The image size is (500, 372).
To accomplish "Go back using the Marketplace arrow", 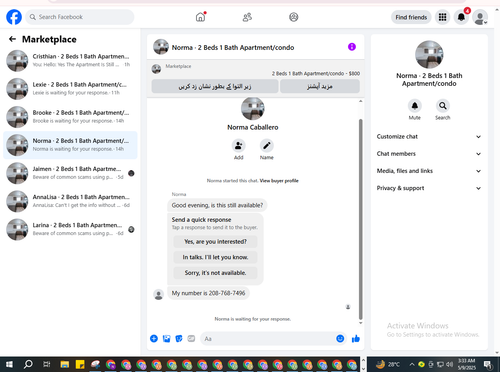I will pos(12,39).
